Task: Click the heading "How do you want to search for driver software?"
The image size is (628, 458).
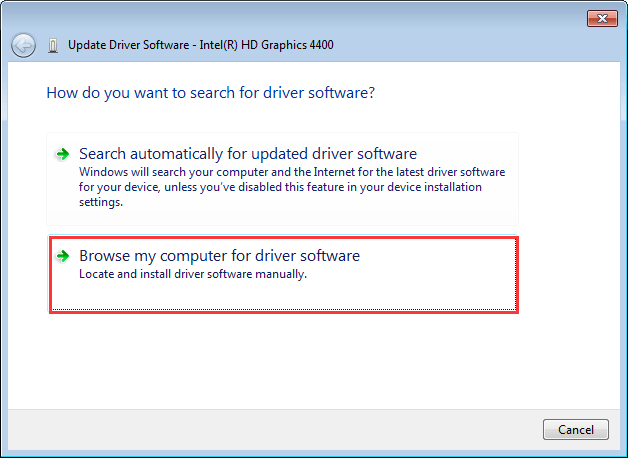Action: (x=211, y=93)
